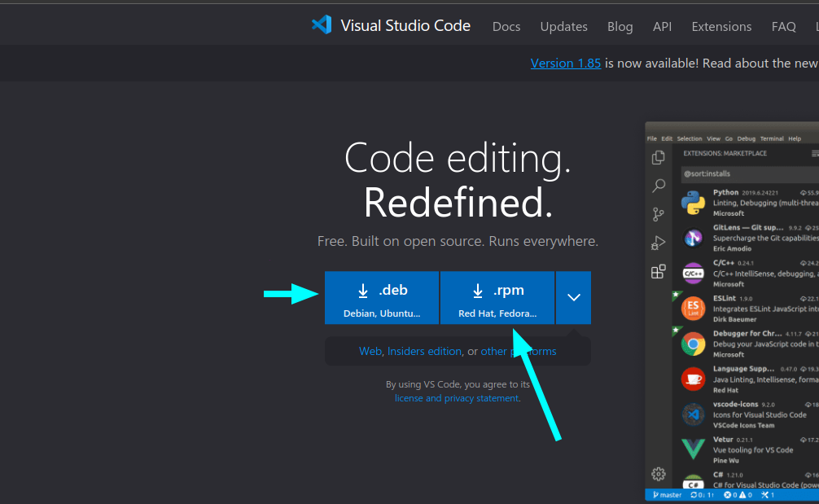This screenshot has width=819, height=504.
Task: Open the File menu in editor preview
Action: 652,139
